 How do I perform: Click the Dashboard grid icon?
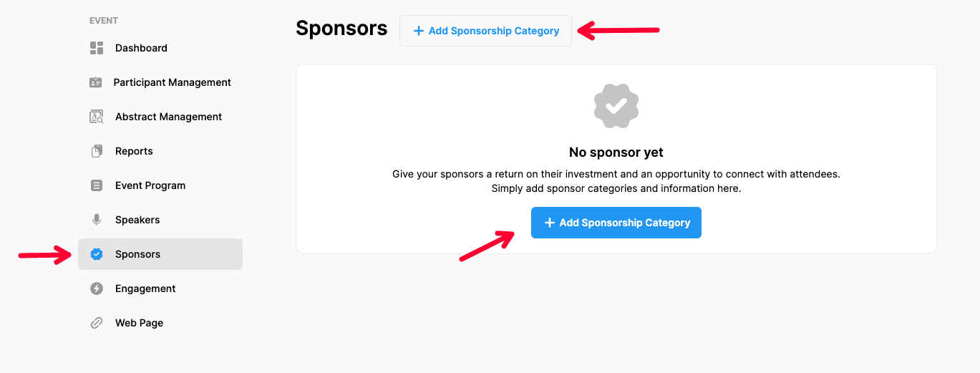(97, 48)
